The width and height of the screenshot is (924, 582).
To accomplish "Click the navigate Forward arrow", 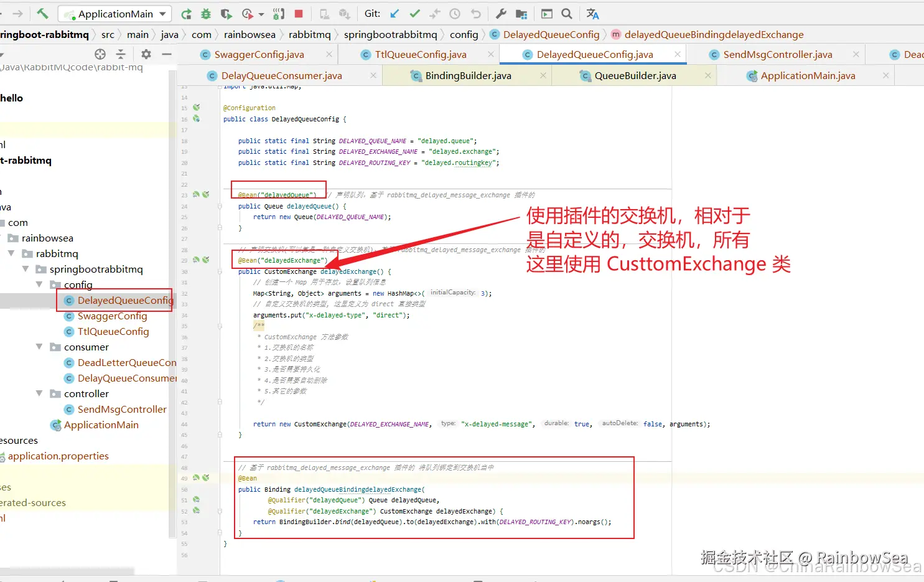I will [17, 14].
